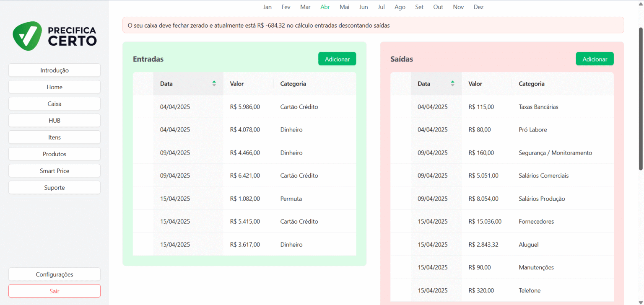
Task: Select the Jan month tab
Action: pyautogui.click(x=267, y=7)
